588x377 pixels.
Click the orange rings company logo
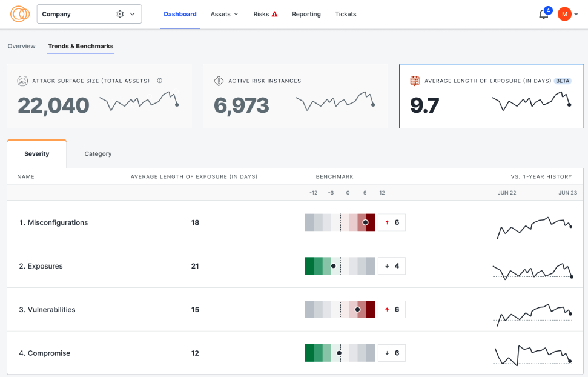click(20, 14)
